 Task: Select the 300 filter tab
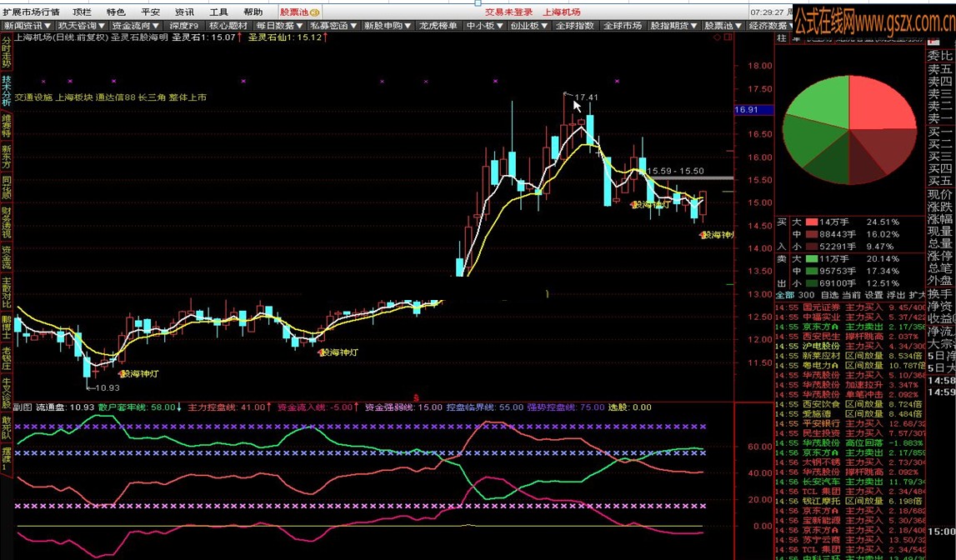(x=806, y=295)
